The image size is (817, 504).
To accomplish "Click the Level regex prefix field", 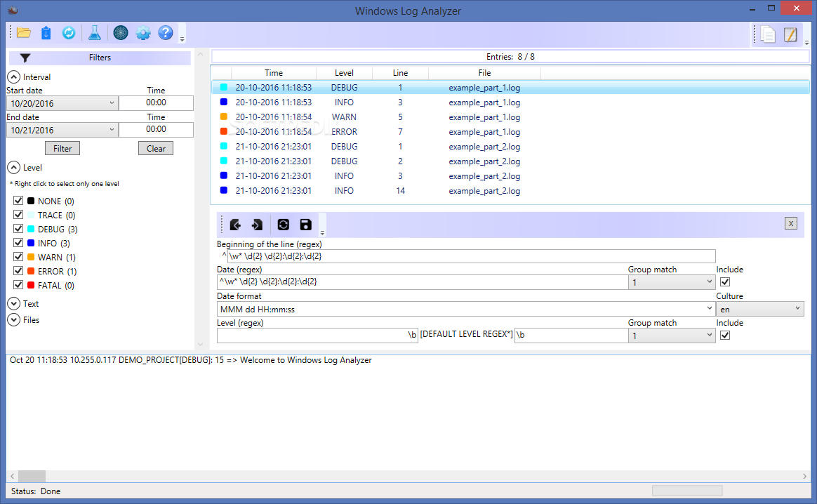I will pos(317,335).
